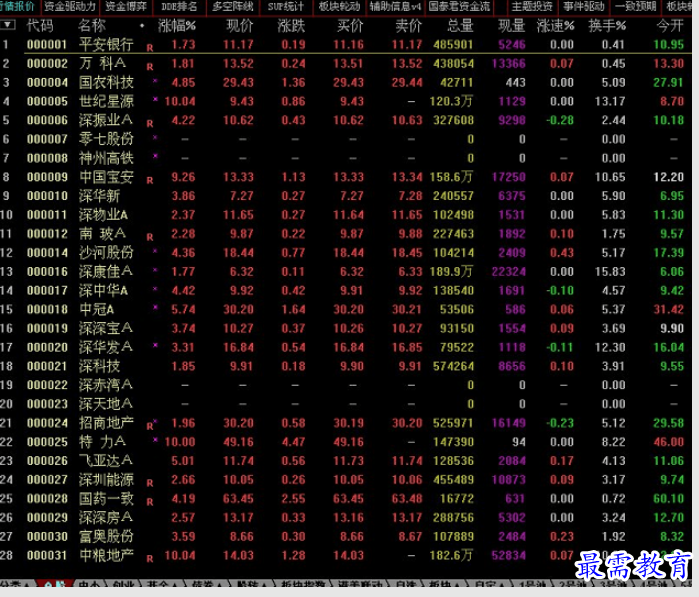The width and height of the screenshot is (699, 597).
Task: Click the R marker on 中国宝安 row
Action: 150,181
